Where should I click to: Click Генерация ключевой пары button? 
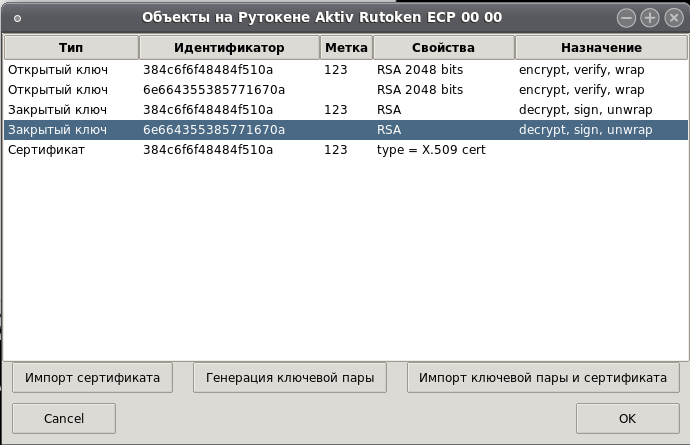(290, 378)
